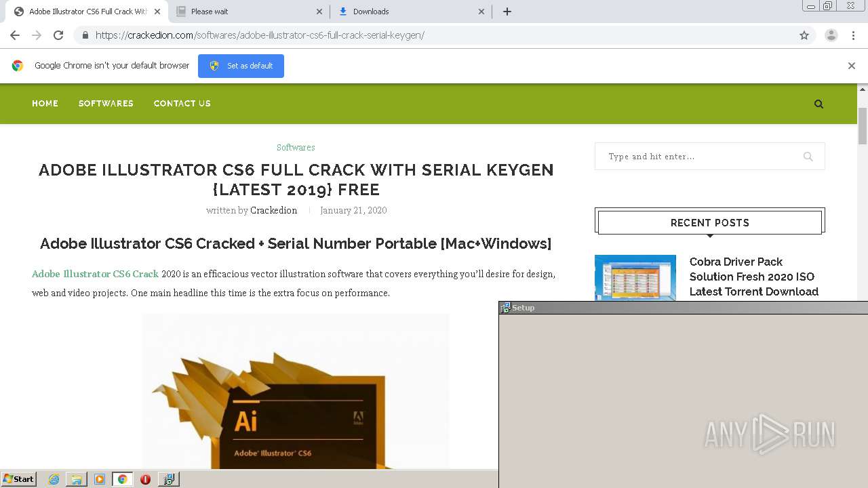
Task: Open the Chrome three-dot menu
Action: pos(852,35)
